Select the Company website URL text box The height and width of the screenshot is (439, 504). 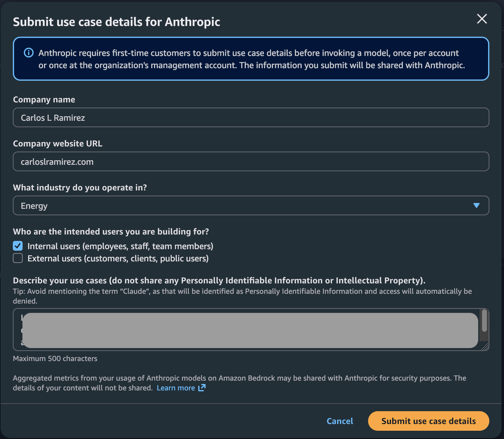pos(250,161)
